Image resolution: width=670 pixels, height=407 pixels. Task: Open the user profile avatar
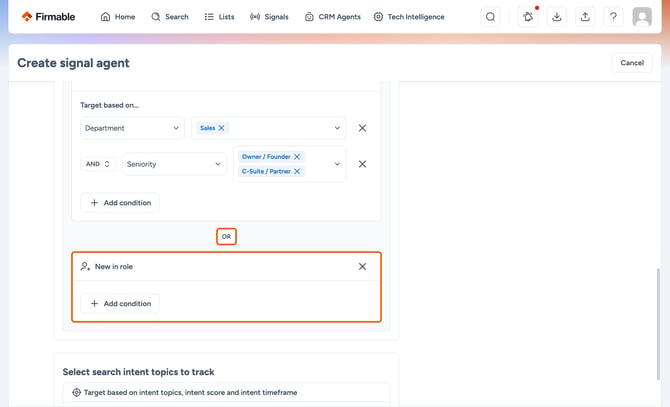point(642,17)
